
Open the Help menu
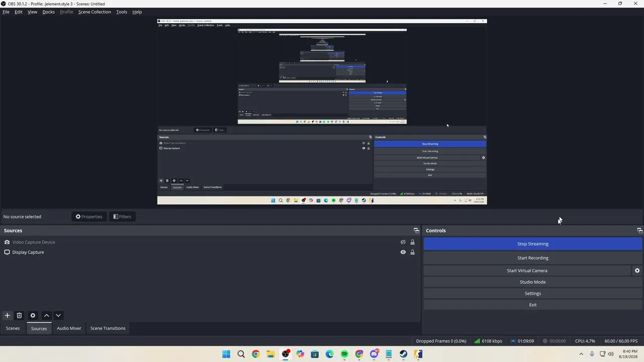pyautogui.click(x=137, y=12)
